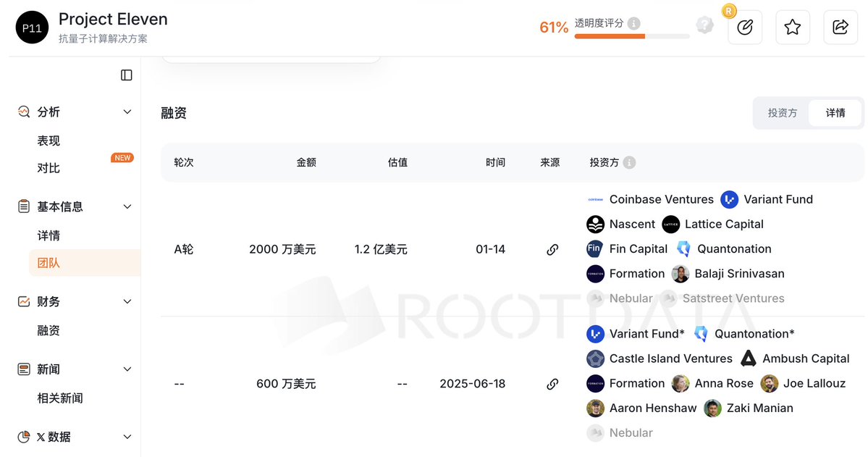
Task: Click the 轮次 column header
Action: tap(184, 162)
